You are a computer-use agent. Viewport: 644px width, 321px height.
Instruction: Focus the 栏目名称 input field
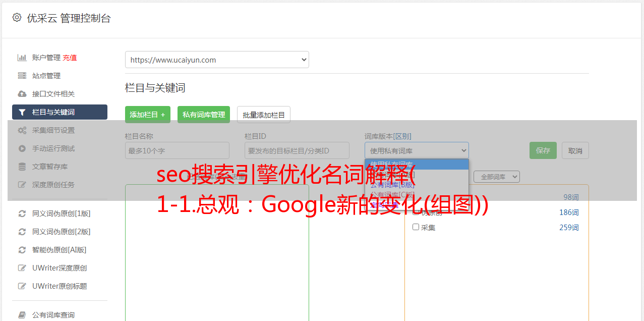click(177, 150)
